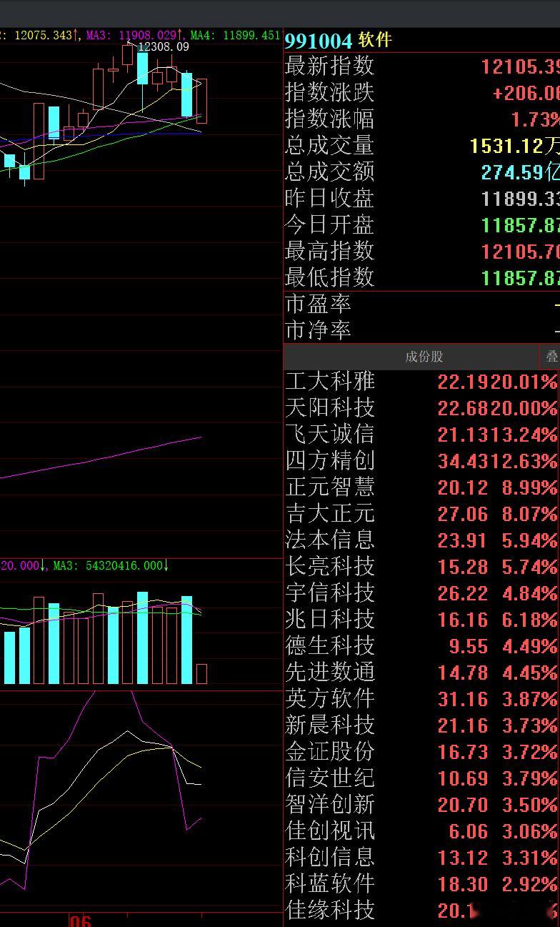The width and height of the screenshot is (560, 927).
Task: Switch to the 叠 tab beside 成份股
Action: (551, 357)
